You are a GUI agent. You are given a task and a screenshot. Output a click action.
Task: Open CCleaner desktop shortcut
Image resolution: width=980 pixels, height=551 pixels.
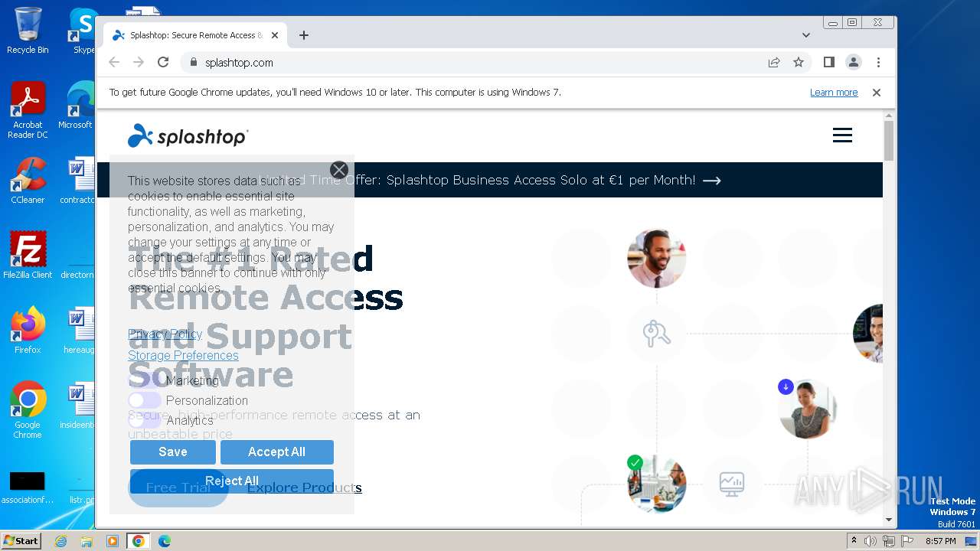28,181
